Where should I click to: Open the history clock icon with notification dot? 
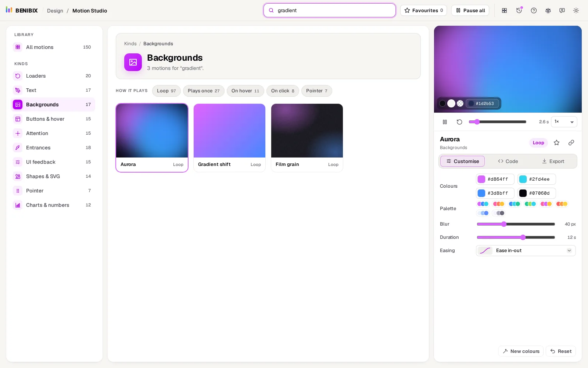click(x=519, y=10)
